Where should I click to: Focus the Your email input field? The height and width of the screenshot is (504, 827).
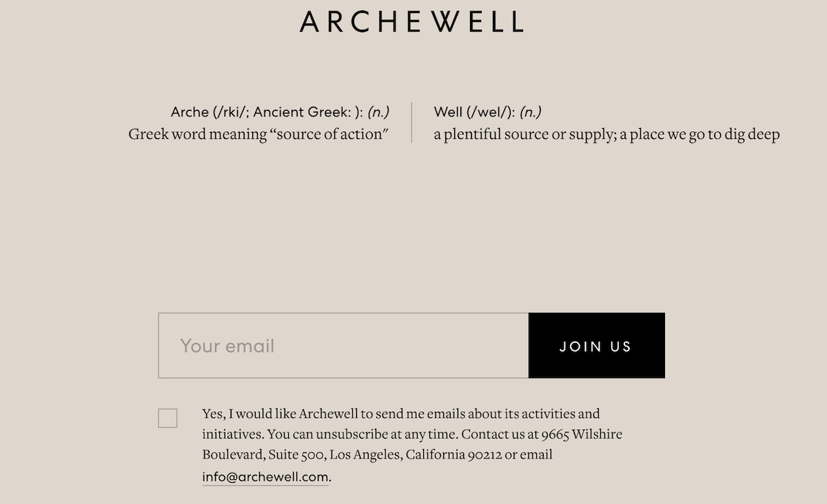click(x=343, y=346)
